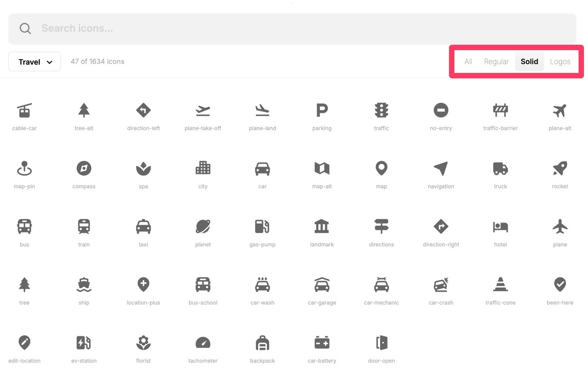This screenshot has height=378, width=588.
Task: Open the train icon
Action: pyautogui.click(x=84, y=227)
